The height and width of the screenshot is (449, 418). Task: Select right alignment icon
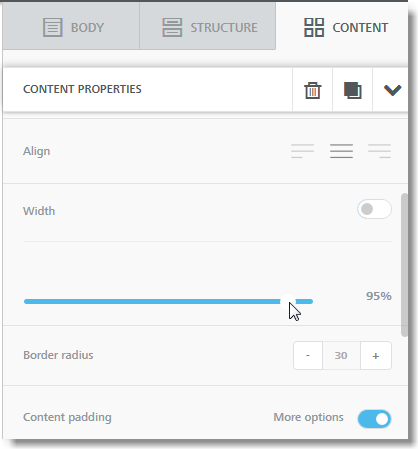coord(380,151)
